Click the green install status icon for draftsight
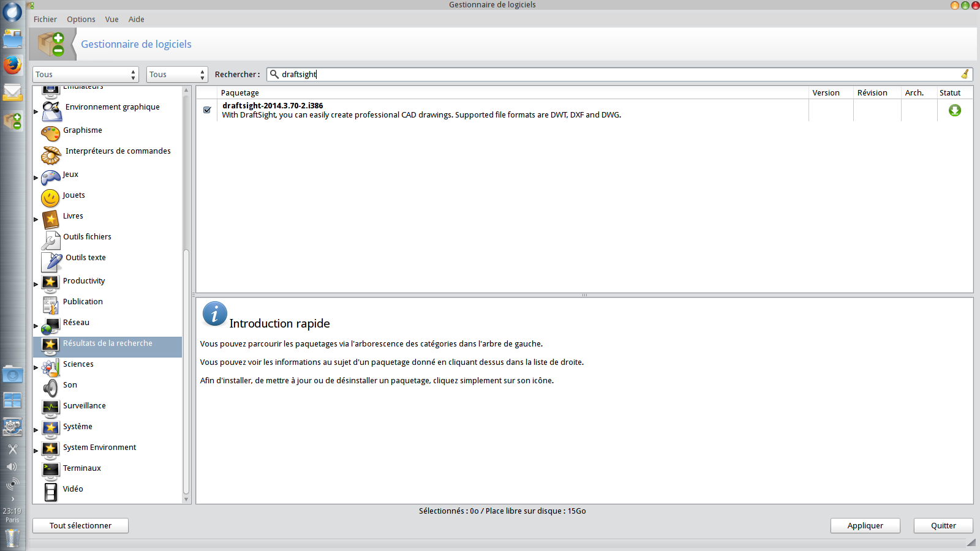 pyautogui.click(x=954, y=110)
